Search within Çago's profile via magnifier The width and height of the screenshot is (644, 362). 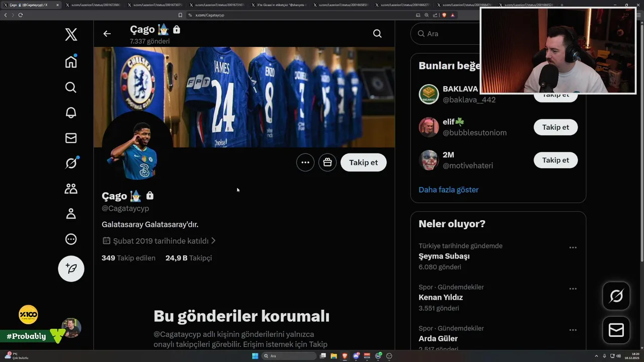pos(377,34)
